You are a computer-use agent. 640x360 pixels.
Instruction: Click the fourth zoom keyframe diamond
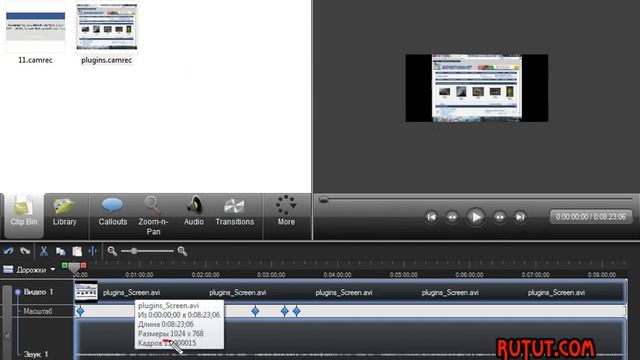coord(297,311)
